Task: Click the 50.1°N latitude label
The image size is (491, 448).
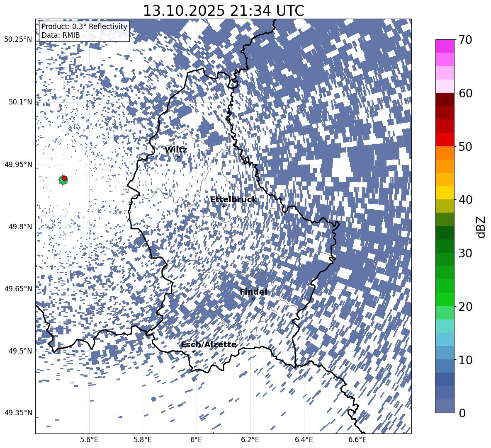Action: click(x=20, y=102)
